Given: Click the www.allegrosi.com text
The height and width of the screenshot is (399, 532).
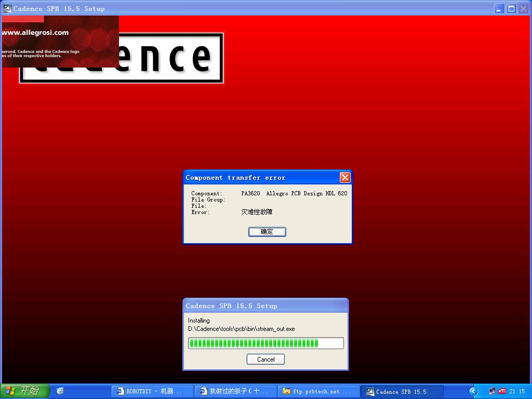Looking at the screenshot, I should pyautogui.click(x=35, y=33).
